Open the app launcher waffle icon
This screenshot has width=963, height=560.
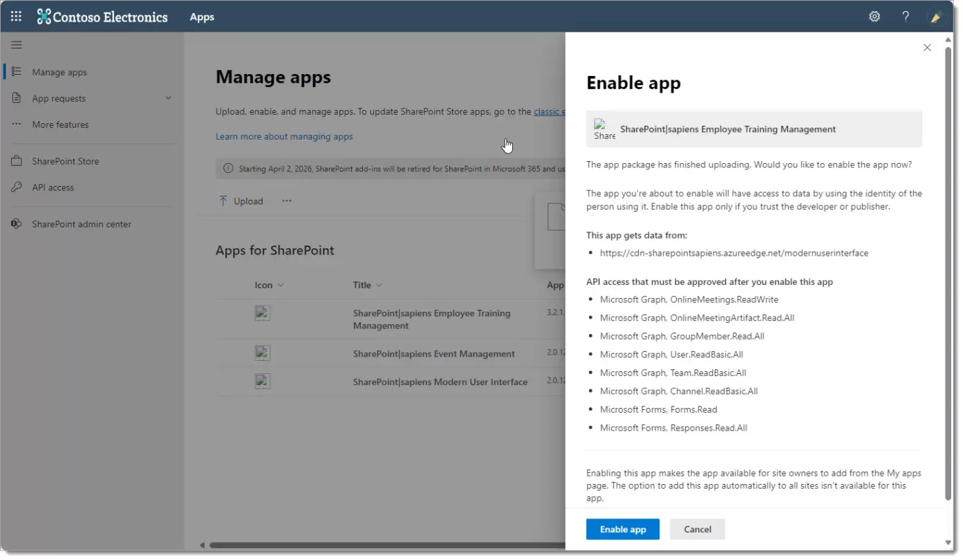click(16, 17)
